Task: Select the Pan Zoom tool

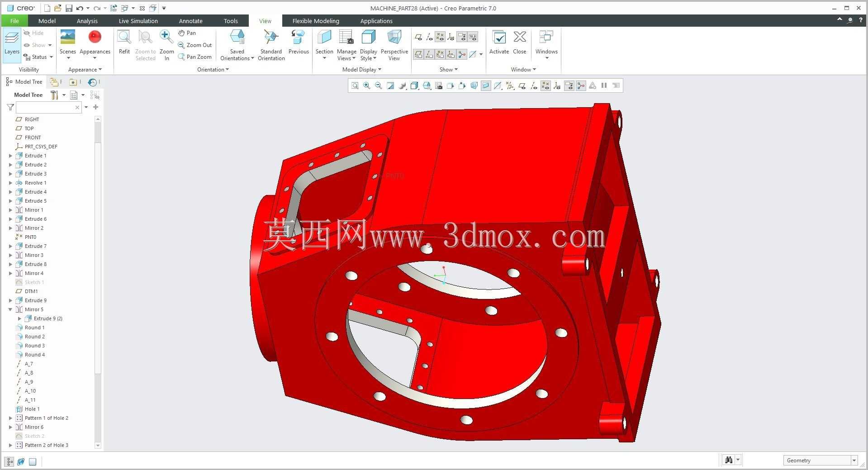Action: 195,57
